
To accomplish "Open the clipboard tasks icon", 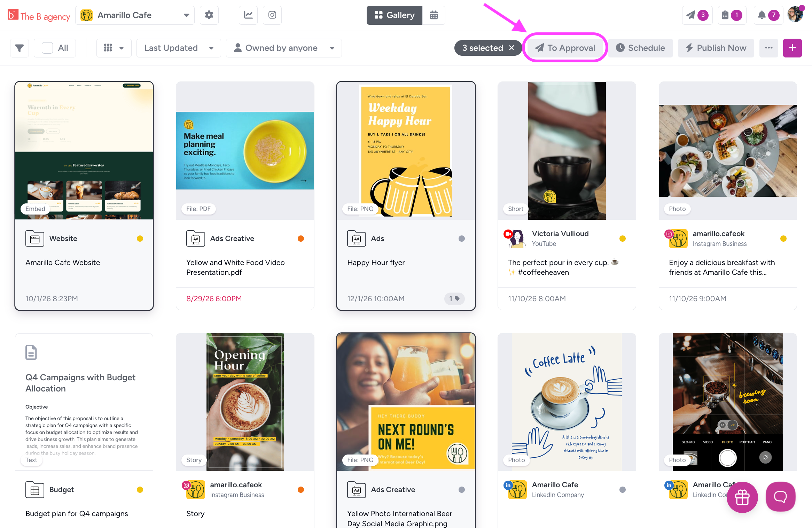I will click(x=732, y=15).
